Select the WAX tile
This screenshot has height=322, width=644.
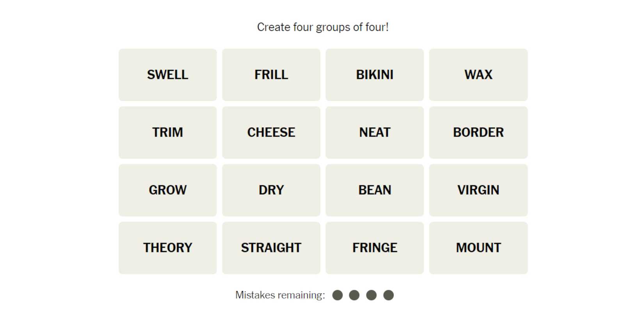point(478,75)
